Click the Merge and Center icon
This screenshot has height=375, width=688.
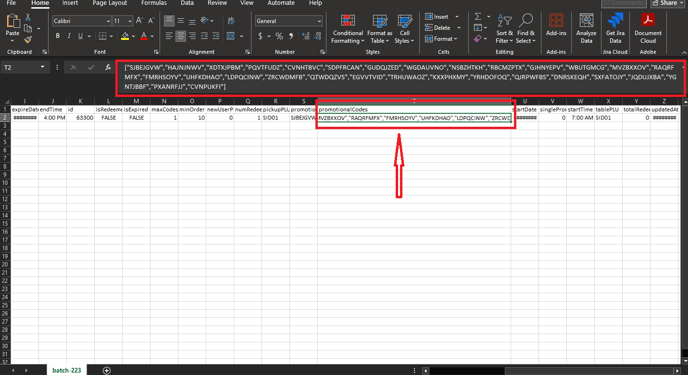click(x=231, y=36)
